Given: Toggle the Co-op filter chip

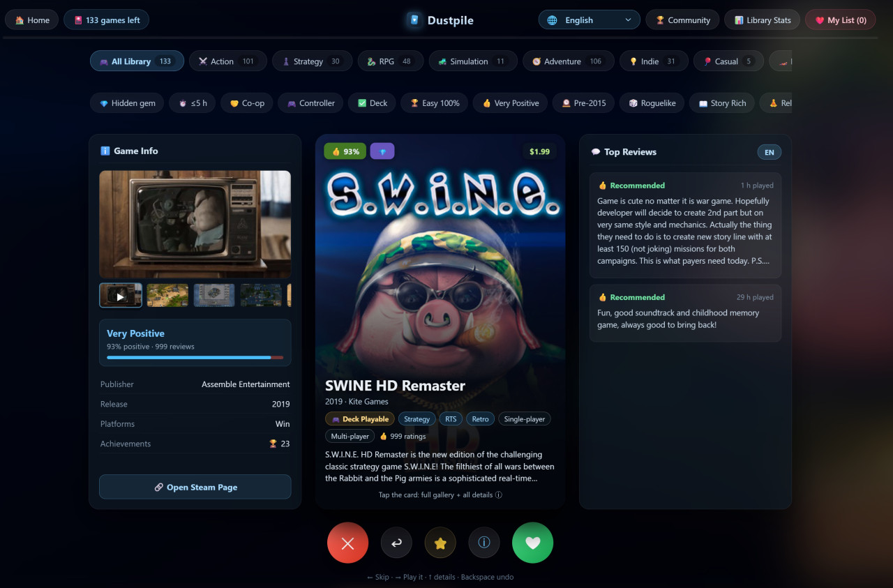Looking at the screenshot, I should (247, 103).
